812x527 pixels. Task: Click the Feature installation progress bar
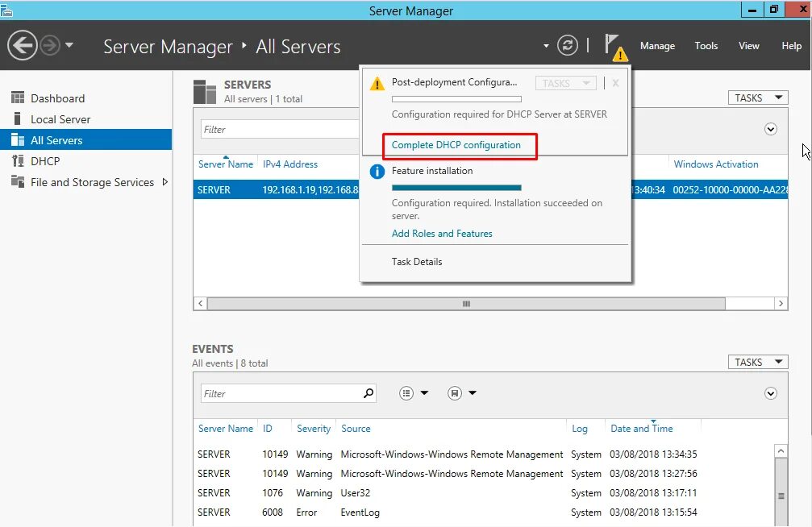click(456, 188)
